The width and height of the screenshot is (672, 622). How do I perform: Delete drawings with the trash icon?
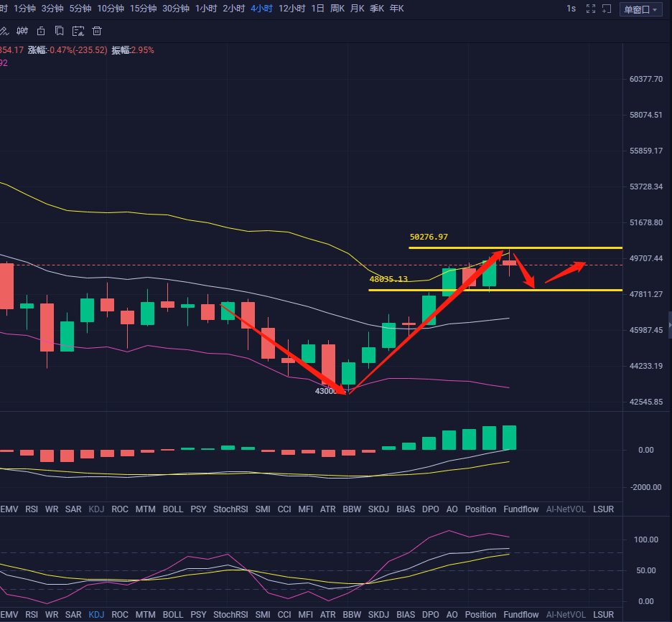pos(97,31)
